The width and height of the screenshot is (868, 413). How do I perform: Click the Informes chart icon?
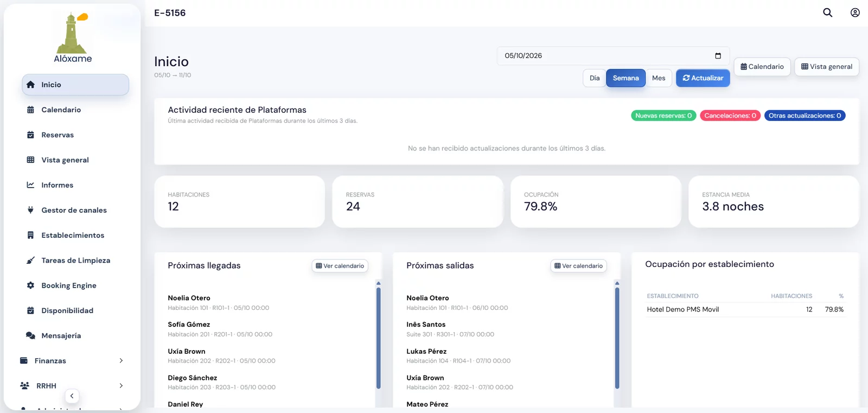click(30, 185)
